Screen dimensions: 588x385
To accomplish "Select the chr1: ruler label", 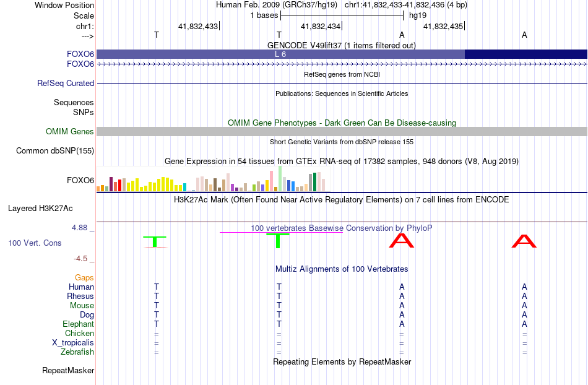I will click(x=85, y=26).
